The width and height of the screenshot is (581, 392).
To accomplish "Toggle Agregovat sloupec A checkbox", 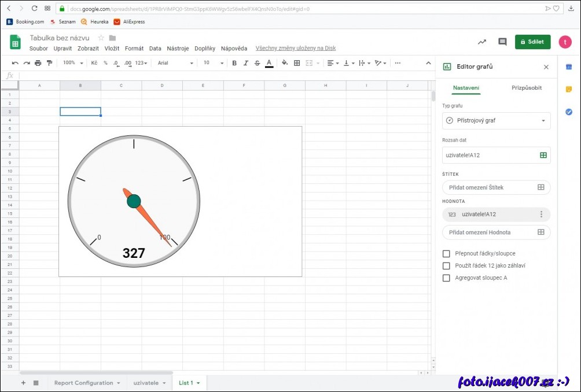I will 446,278.
